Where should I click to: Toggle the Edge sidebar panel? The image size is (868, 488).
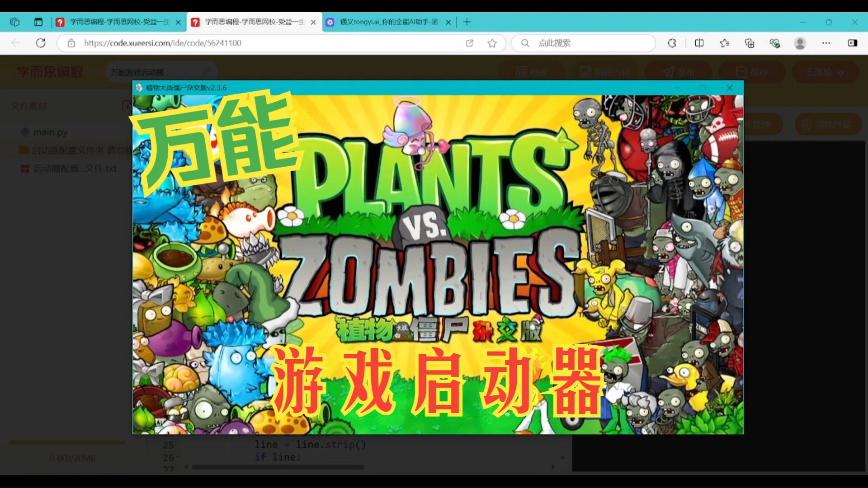pos(853,43)
